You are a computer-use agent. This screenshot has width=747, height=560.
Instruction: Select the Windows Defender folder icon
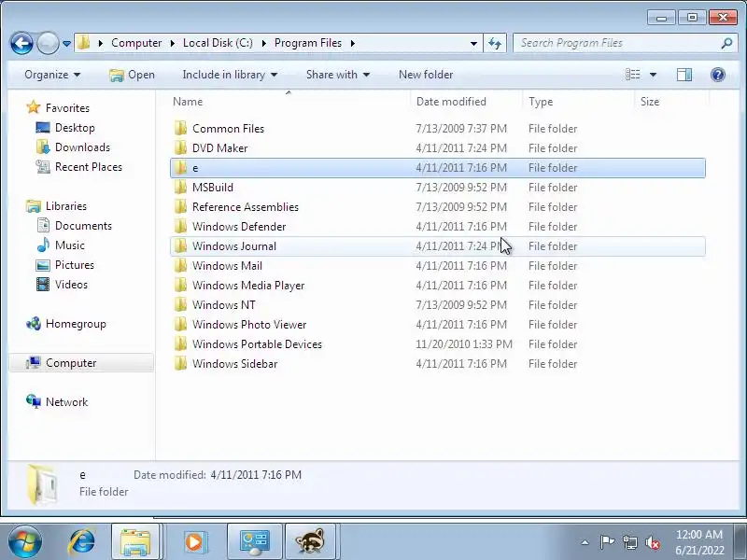click(180, 226)
